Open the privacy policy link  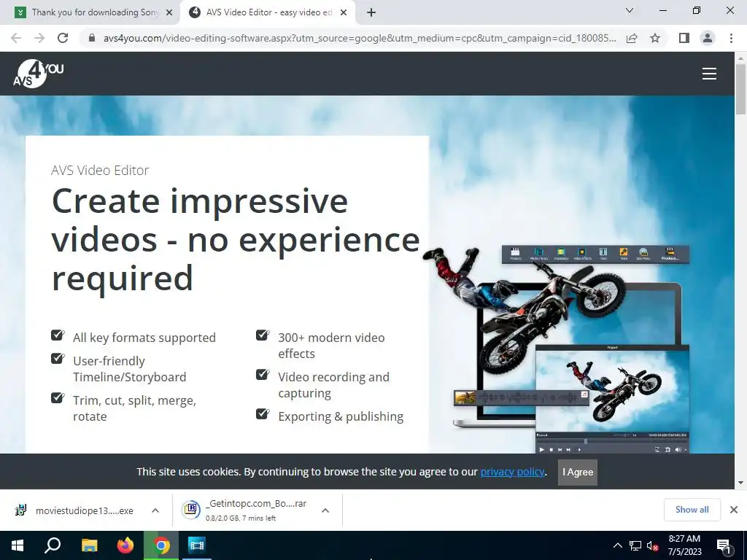(x=512, y=472)
